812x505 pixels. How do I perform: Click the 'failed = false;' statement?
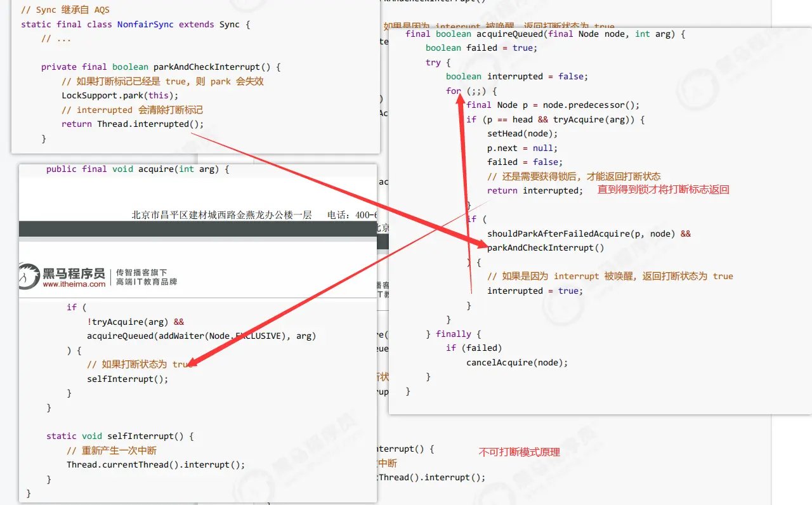point(525,162)
